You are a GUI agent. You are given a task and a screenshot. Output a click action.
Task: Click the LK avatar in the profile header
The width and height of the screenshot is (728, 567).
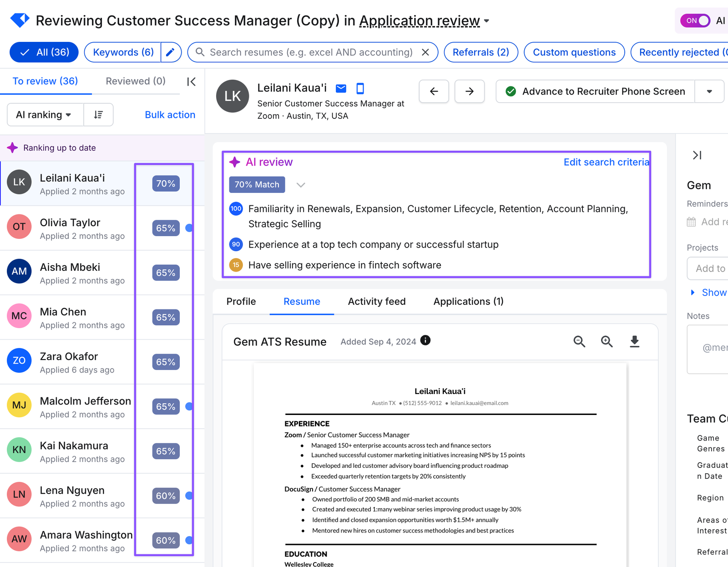(233, 96)
